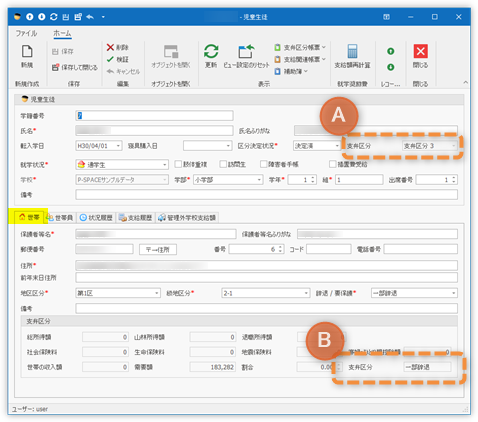Open the 辞退/要保護 dropdown
Image resolution: width=478 pixels, height=422 pixels.
click(454, 293)
